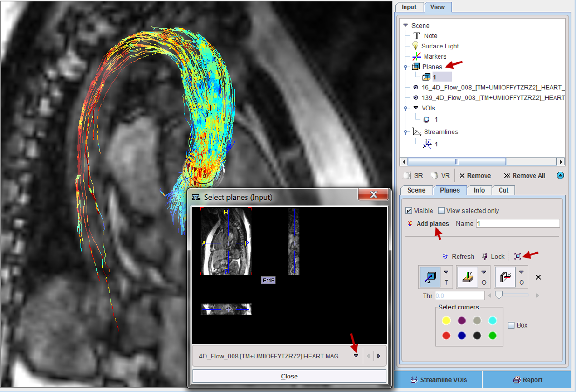The image size is (576, 392).
Task: Select the Streamlines graph node
Action: tap(417, 132)
